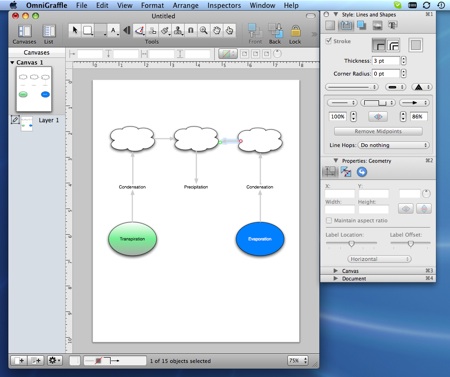Select the arrow Selection tool
The width and height of the screenshot is (450, 377).
[x=75, y=31]
